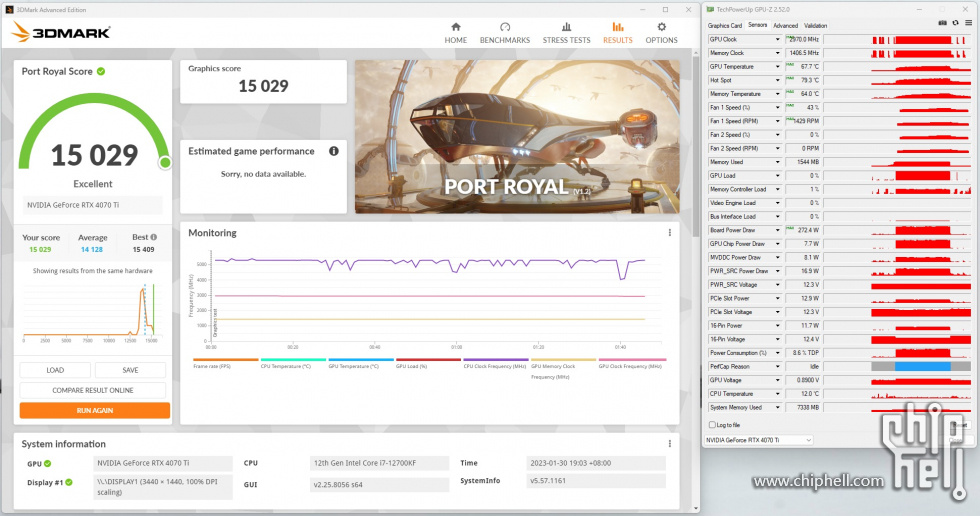Click the info icon beside Estimated game performance
The height and width of the screenshot is (516, 980).
334,151
